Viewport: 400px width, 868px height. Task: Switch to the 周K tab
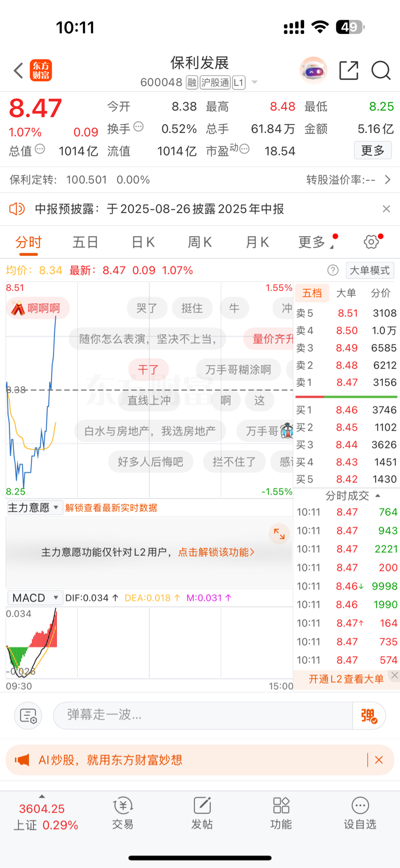(x=200, y=242)
